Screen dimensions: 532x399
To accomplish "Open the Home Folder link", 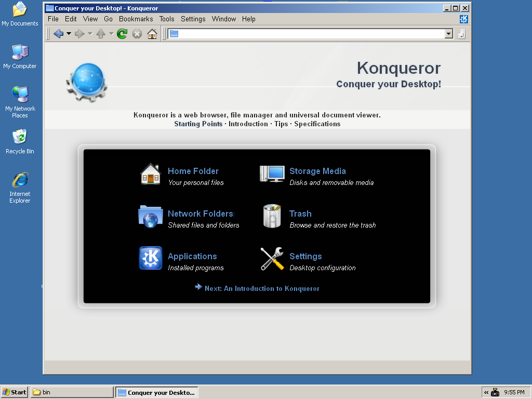I will pos(193,171).
